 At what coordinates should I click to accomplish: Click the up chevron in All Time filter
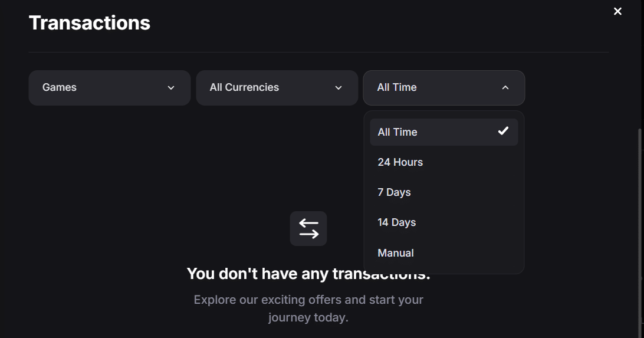tap(505, 88)
